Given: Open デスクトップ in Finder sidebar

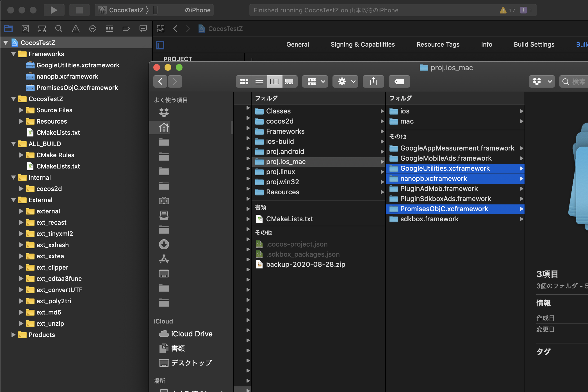Looking at the screenshot, I should click(185, 363).
